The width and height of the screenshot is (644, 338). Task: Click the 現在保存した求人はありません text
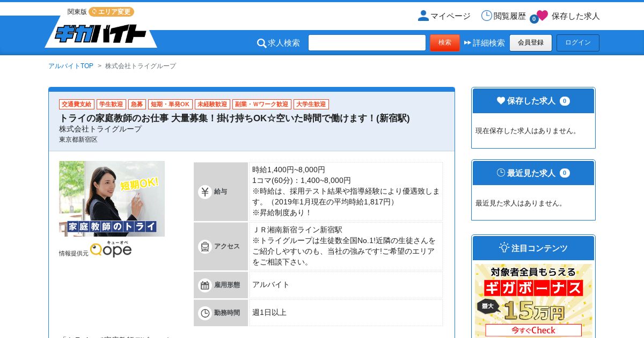[527, 130]
